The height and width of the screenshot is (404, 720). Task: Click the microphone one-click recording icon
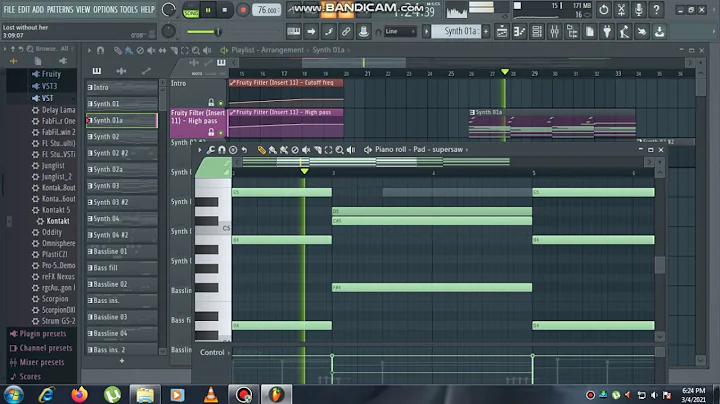[638, 9]
